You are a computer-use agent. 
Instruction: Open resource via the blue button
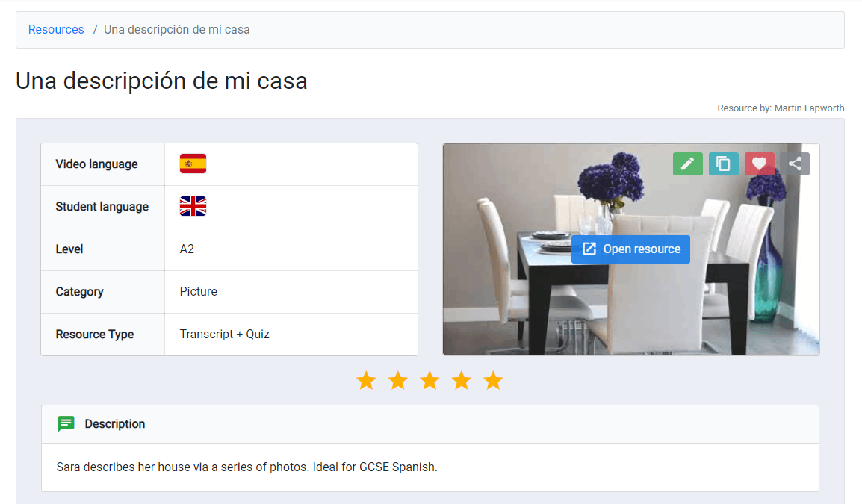pyautogui.click(x=630, y=249)
